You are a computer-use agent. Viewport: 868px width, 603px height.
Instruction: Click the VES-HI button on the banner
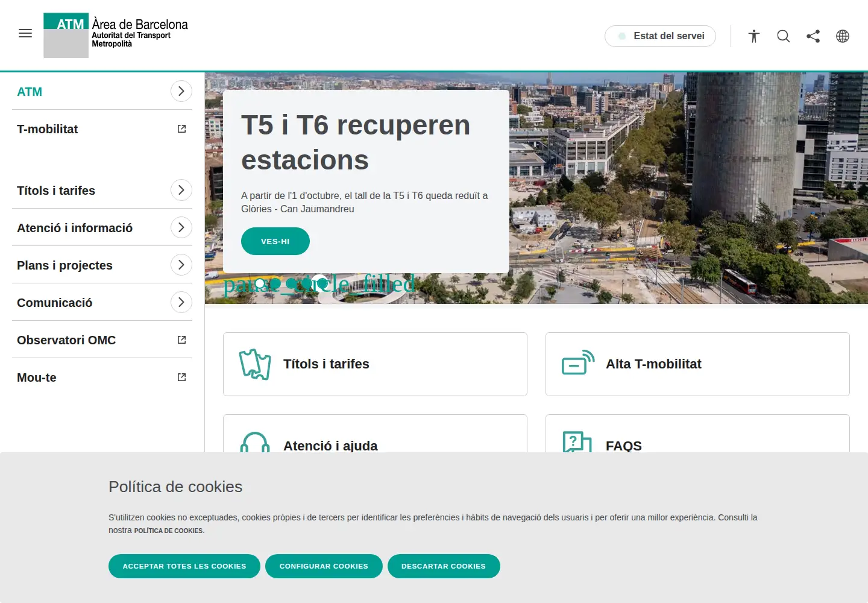(275, 241)
